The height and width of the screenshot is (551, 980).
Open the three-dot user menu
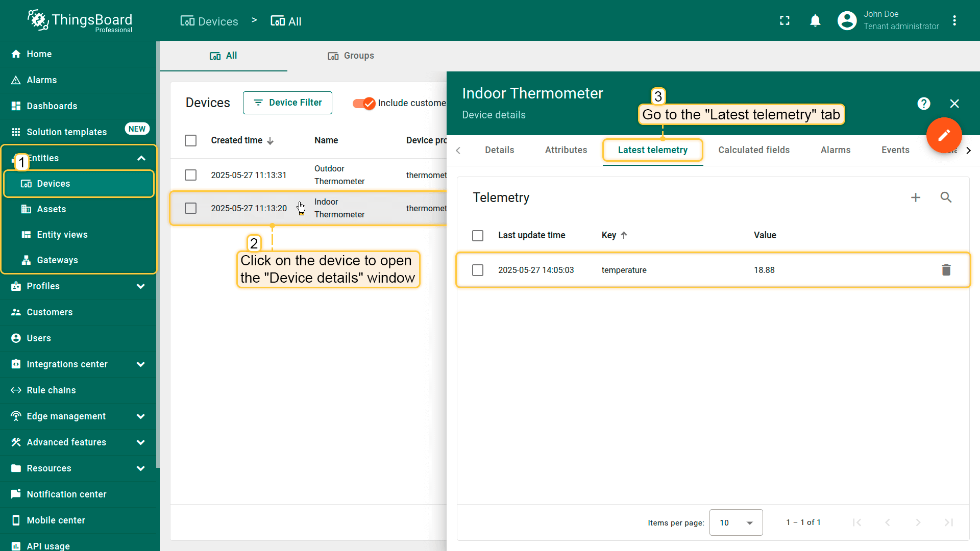954,21
